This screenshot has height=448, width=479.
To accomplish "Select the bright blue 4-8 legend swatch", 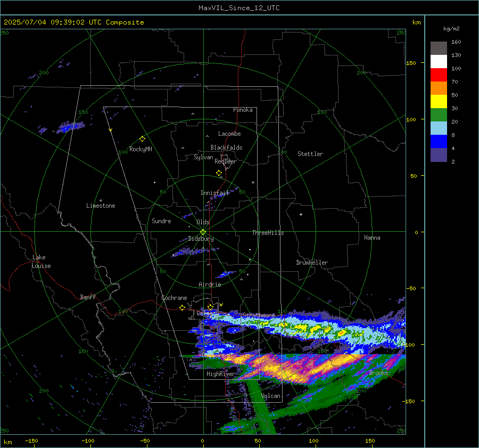I will pos(439,141).
